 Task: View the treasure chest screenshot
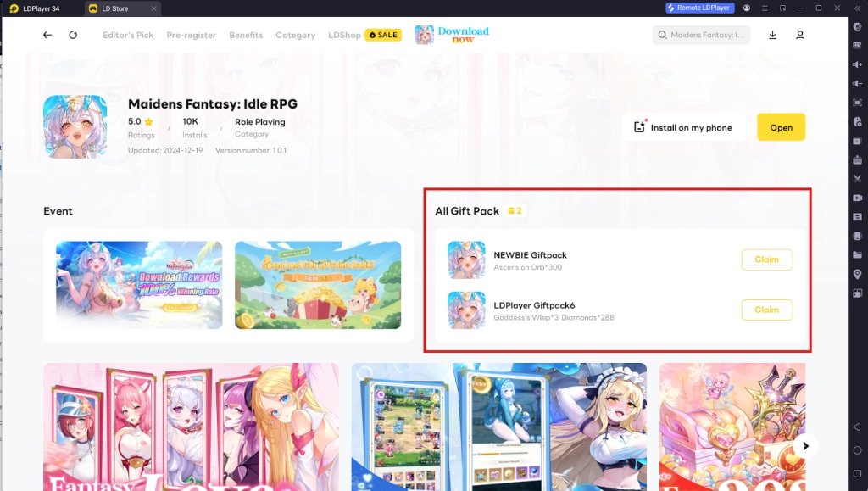click(732, 427)
